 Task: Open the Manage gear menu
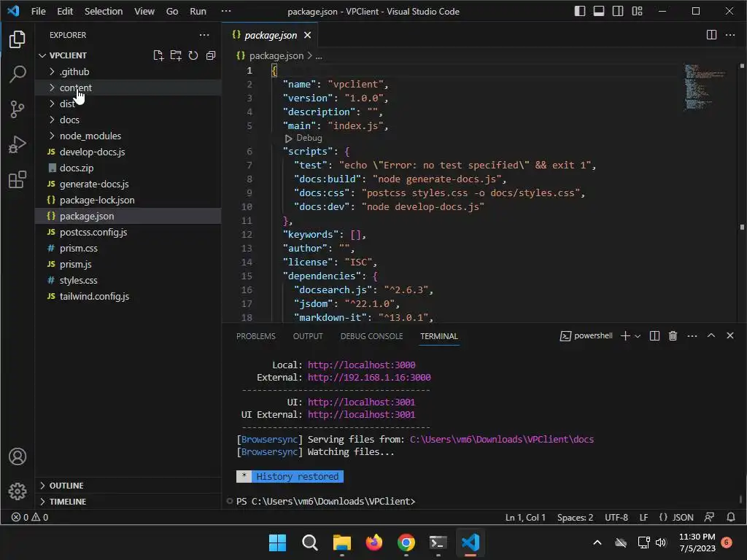[18, 491]
